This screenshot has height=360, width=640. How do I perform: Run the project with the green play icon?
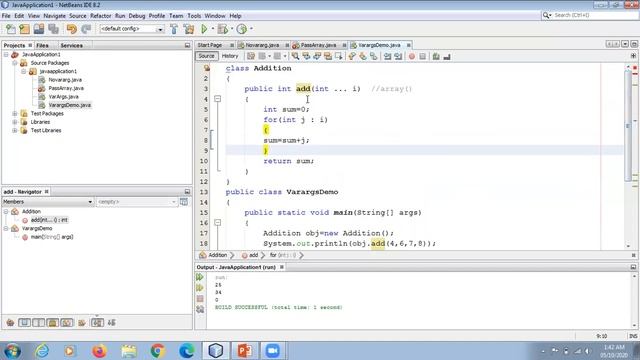(x=204, y=29)
